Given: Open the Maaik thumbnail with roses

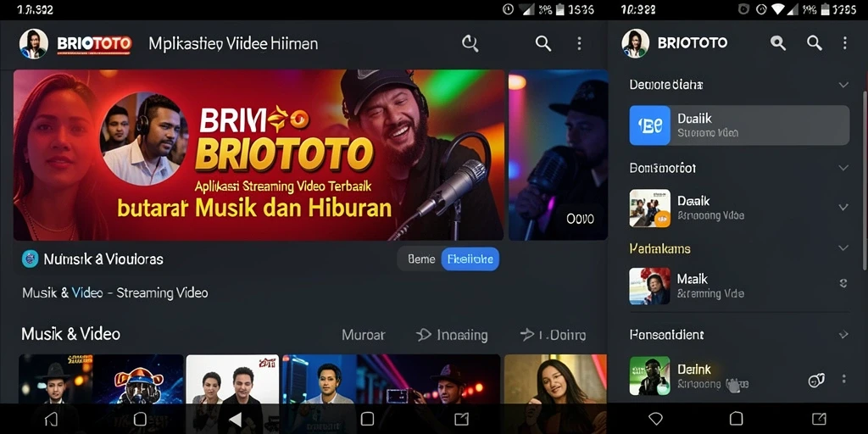Looking at the screenshot, I should [650, 287].
